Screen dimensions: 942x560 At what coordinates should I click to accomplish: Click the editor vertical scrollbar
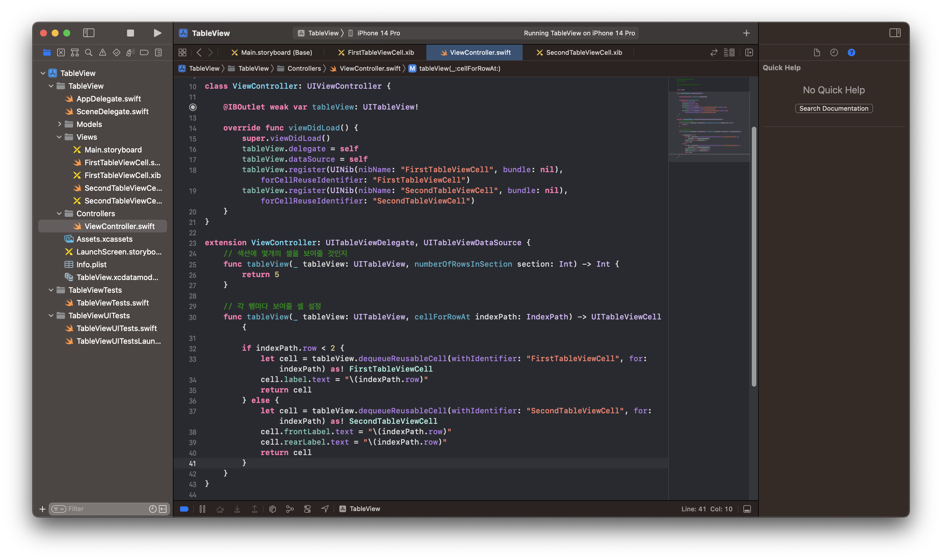point(753,257)
